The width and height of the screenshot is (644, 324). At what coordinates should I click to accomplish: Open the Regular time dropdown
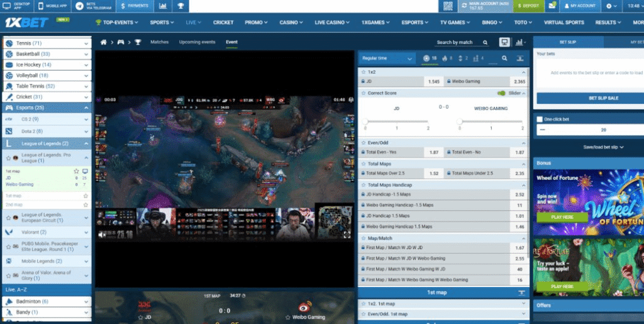pos(386,59)
